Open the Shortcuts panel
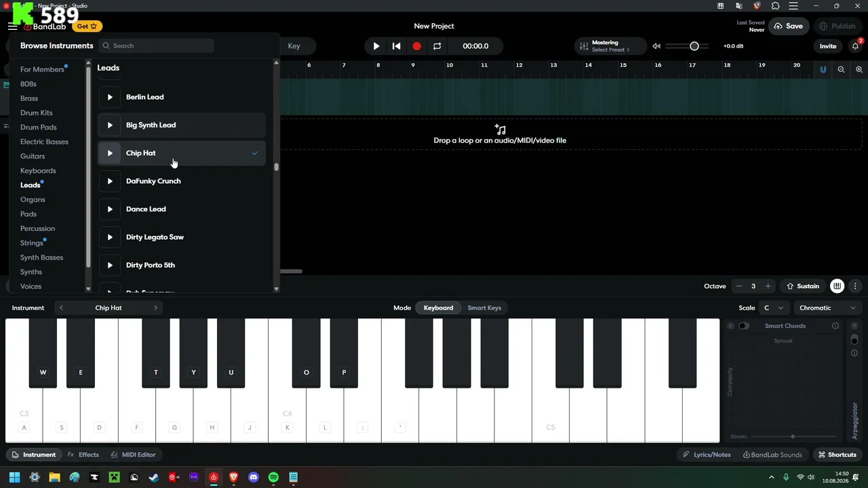This screenshot has height=488, width=868. (x=837, y=455)
